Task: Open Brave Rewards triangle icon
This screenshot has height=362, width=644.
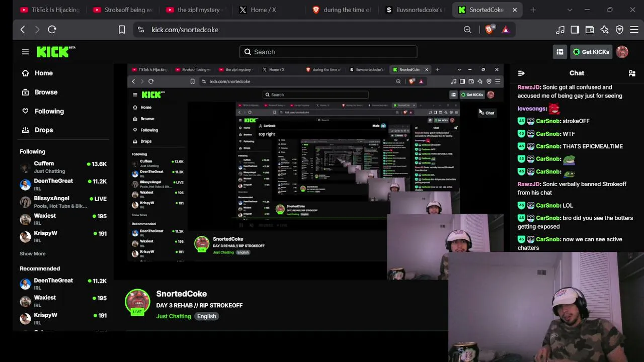Action: click(x=506, y=30)
